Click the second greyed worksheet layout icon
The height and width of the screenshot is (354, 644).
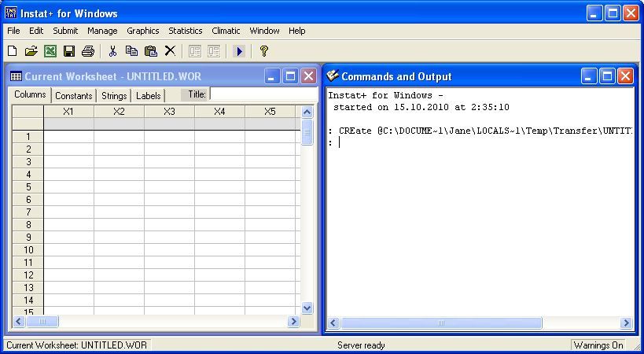[x=214, y=51]
